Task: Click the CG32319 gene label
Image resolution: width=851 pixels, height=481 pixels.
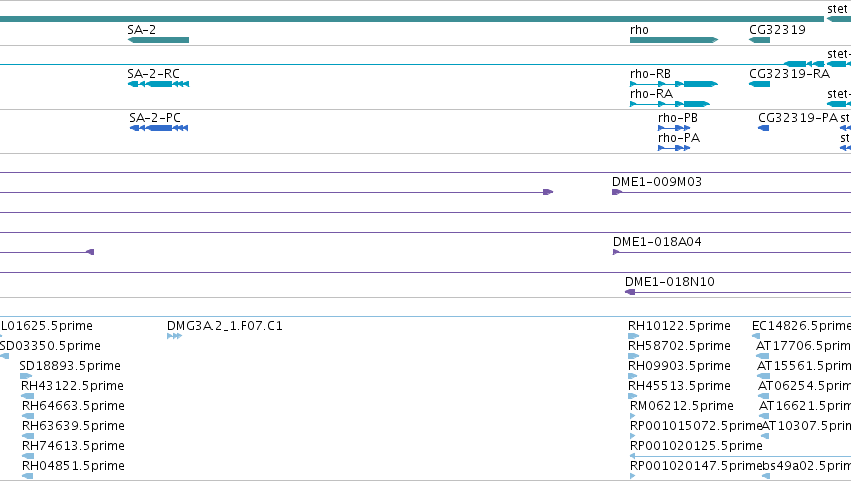Action: click(x=777, y=30)
